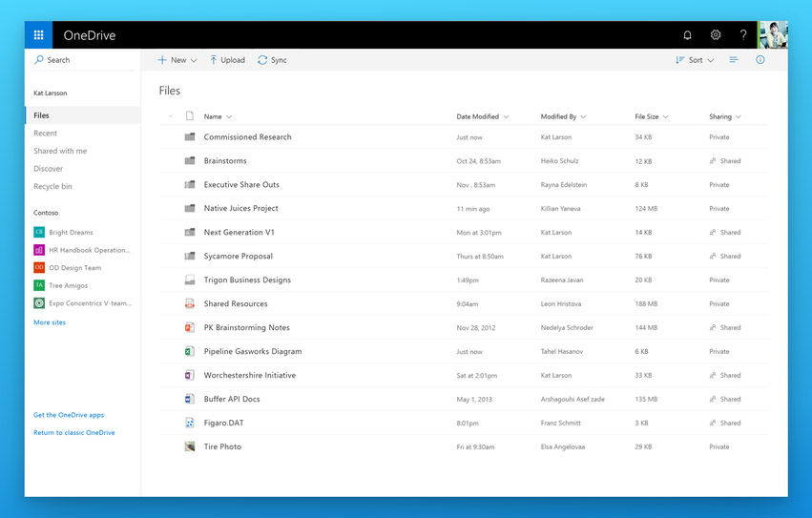Open the Recycle bin
This screenshot has width=812, height=518.
(x=52, y=186)
